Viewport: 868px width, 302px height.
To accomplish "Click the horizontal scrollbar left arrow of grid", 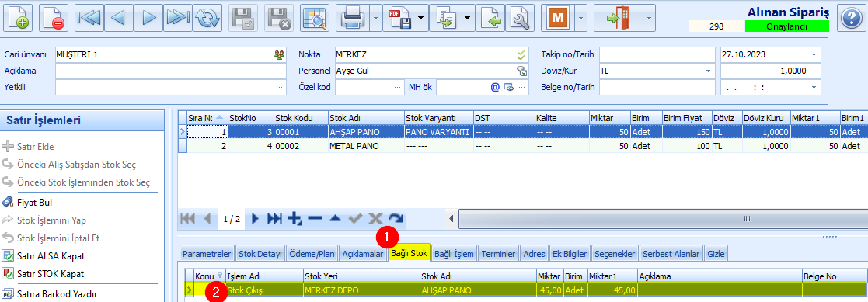I will click(x=451, y=219).
